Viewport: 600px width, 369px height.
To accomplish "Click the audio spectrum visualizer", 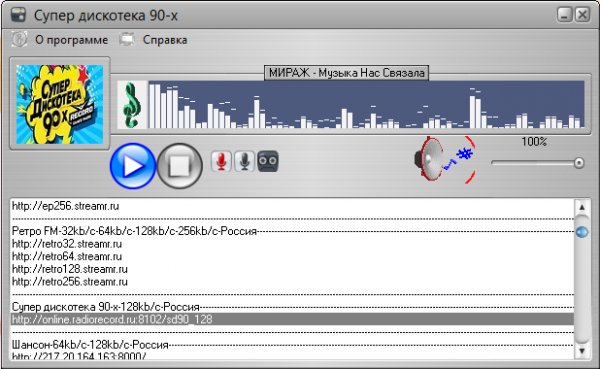I will tap(366, 104).
